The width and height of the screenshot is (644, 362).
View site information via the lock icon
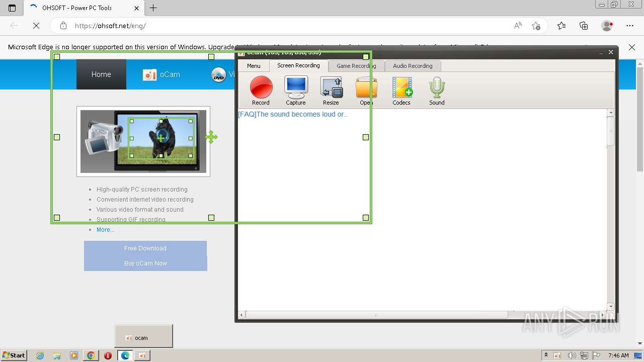point(63,26)
